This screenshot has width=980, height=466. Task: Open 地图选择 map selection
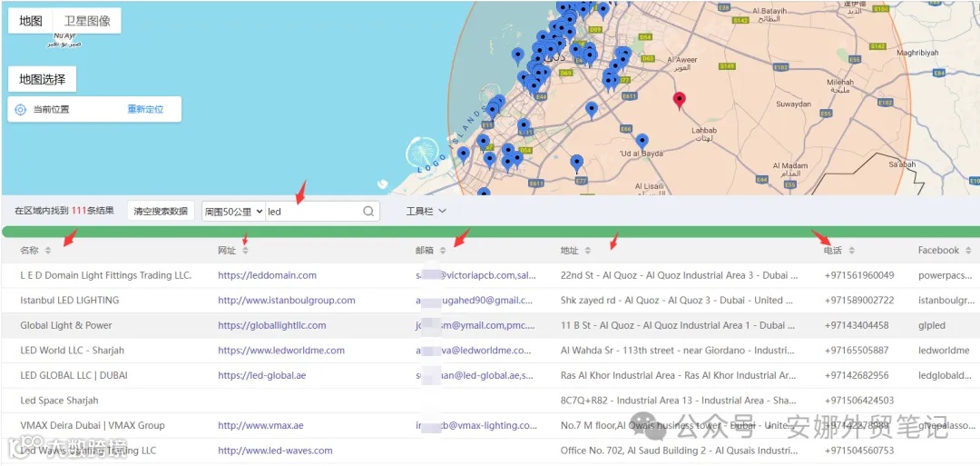tap(42, 79)
